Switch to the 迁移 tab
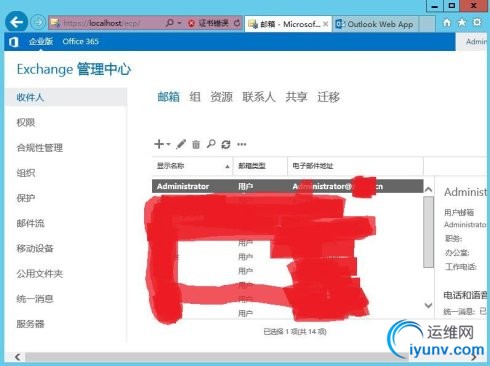Image resolution: width=490 pixels, height=366 pixels. click(x=329, y=97)
